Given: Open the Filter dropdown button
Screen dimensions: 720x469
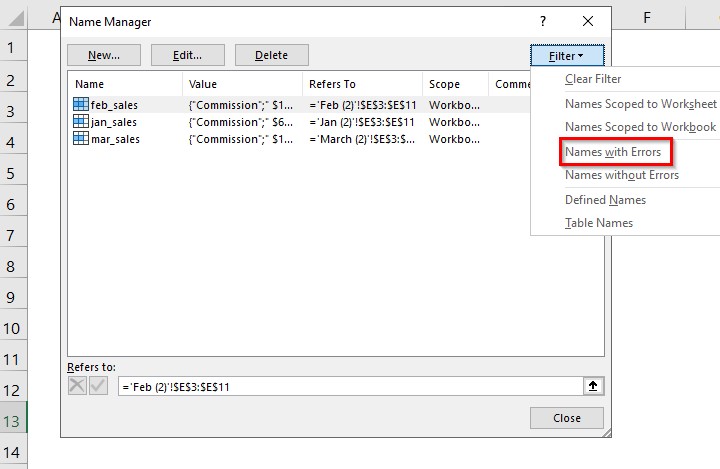Looking at the screenshot, I should pos(567,56).
